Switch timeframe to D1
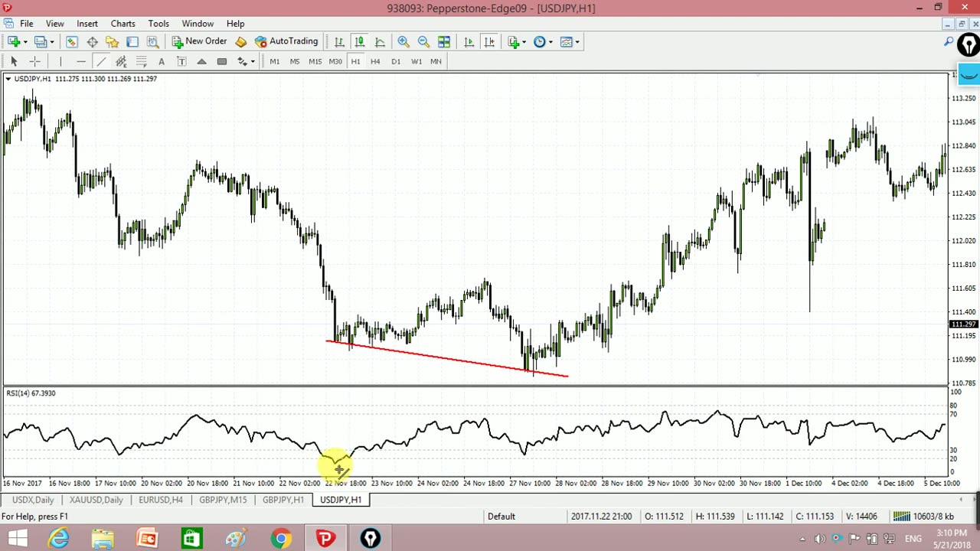Image resolution: width=980 pixels, height=551 pixels. click(x=396, y=61)
